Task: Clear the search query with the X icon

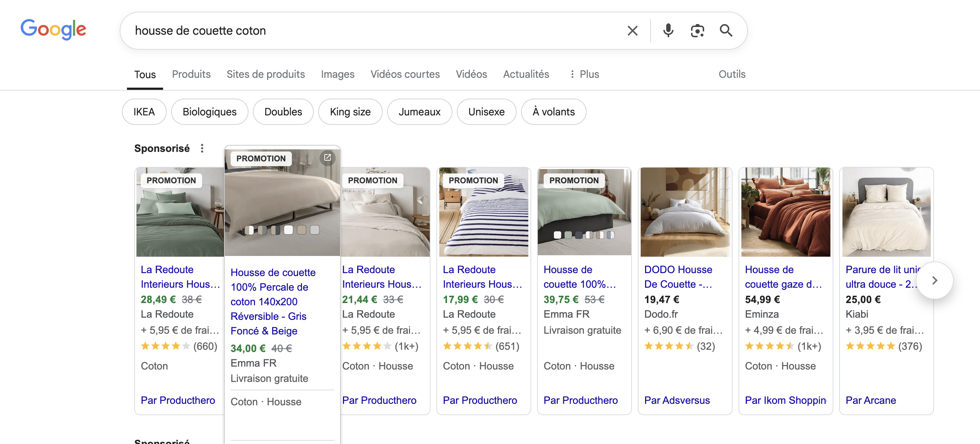Action: (x=632, y=30)
